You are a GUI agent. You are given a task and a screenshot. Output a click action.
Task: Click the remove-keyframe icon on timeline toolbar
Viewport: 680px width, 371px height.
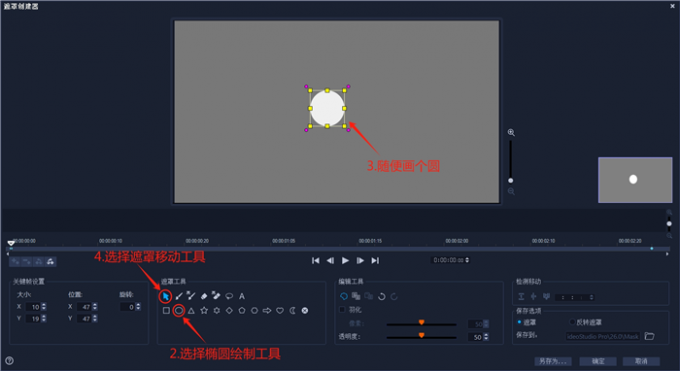coord(26,261)
